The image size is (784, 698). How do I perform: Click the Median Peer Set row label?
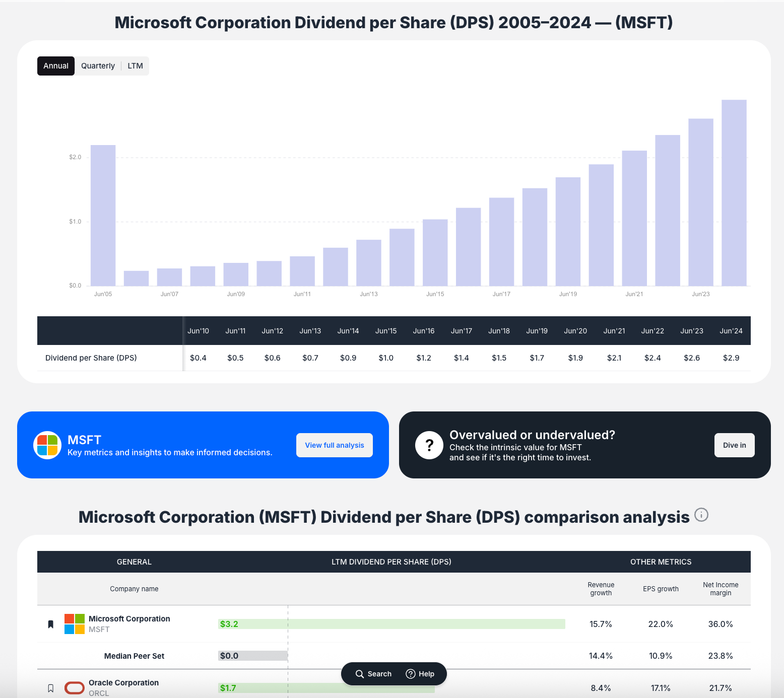pyautogui.click(x=134, y=656)
